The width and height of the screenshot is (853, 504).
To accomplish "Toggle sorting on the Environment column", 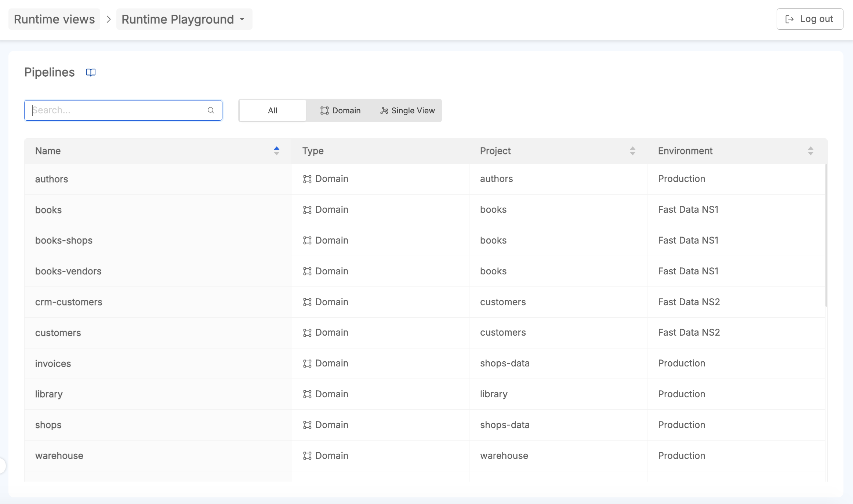I will pos(811,151).
